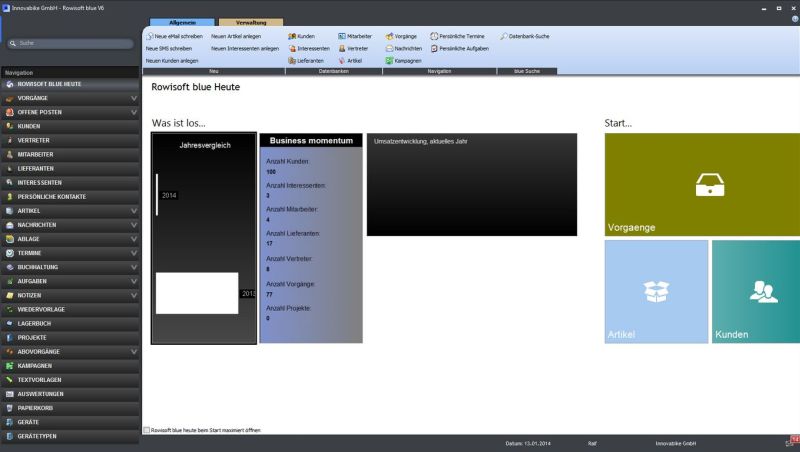800x452 pixels.
Task: Open Persönliche Termine in ribbon
Action: (457, 36)
